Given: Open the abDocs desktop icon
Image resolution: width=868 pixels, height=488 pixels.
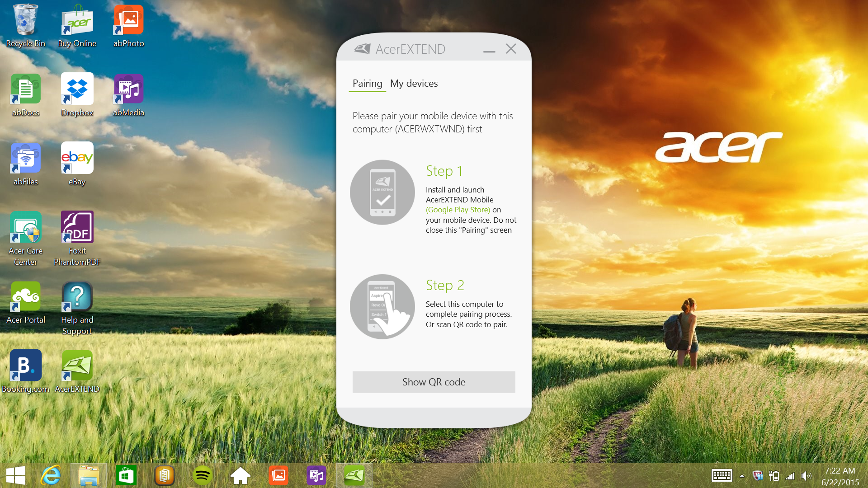Looking at the screenshot, I should click(26, 90).
